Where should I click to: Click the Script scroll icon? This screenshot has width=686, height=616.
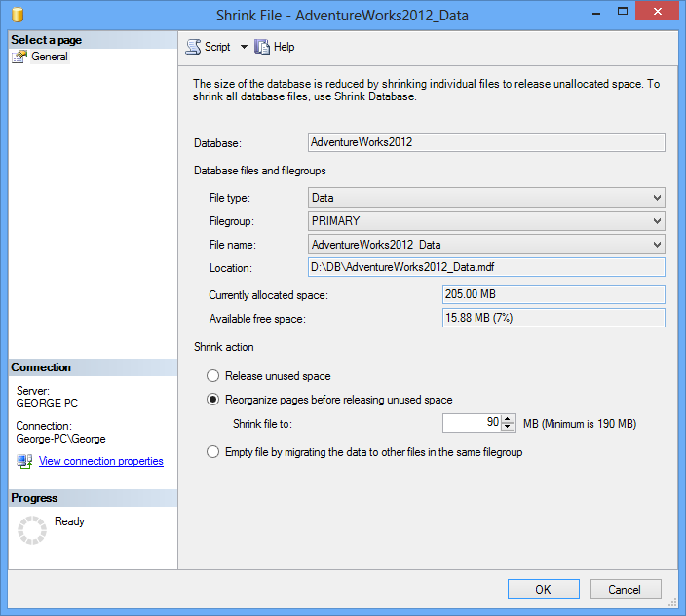click(x=193, y=47)
